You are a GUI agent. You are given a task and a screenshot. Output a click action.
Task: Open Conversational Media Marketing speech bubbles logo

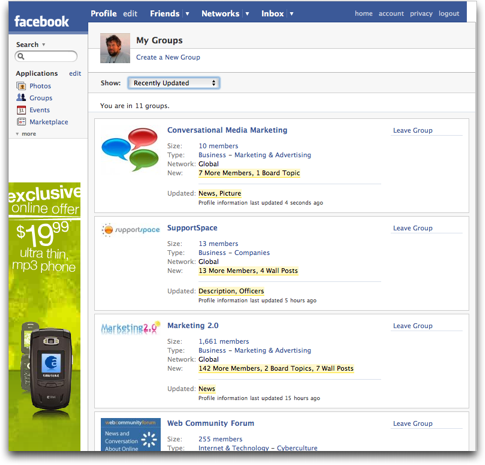pyautogui.click(x=130, y=150)
